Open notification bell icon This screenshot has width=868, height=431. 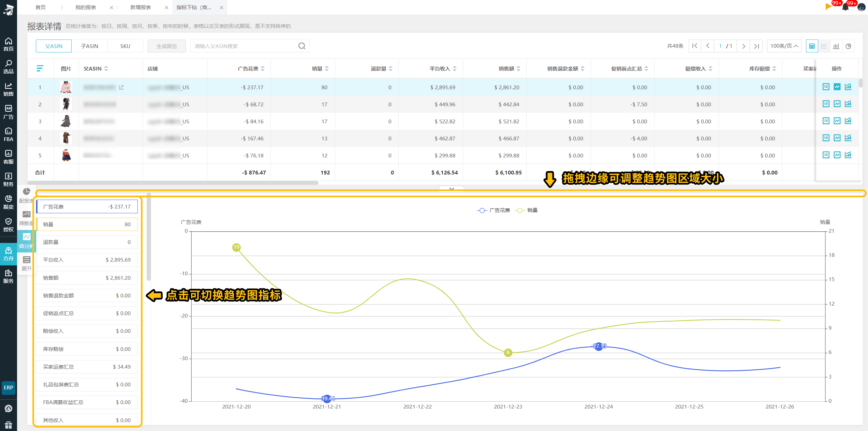[845, 7]
